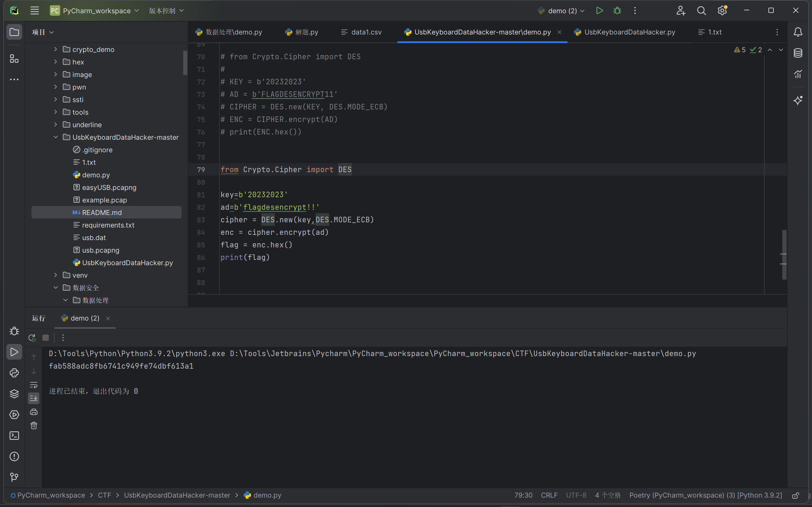Select README.md in the project tree
812x507 pixels.
(106, 212)
